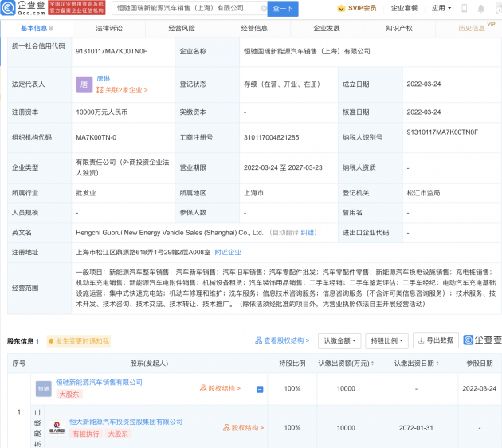Click the 存续（在营、开业、在册）status value

pos(282,84)
